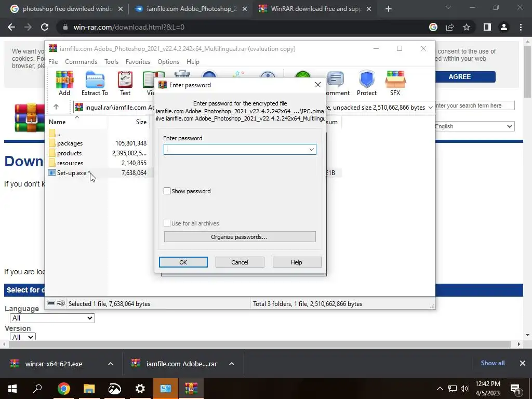The width and height of the screenshot is (532, 399).
Task: Click the Chrome back arrow
Action: pyautogui.click(x=11, y=27)
